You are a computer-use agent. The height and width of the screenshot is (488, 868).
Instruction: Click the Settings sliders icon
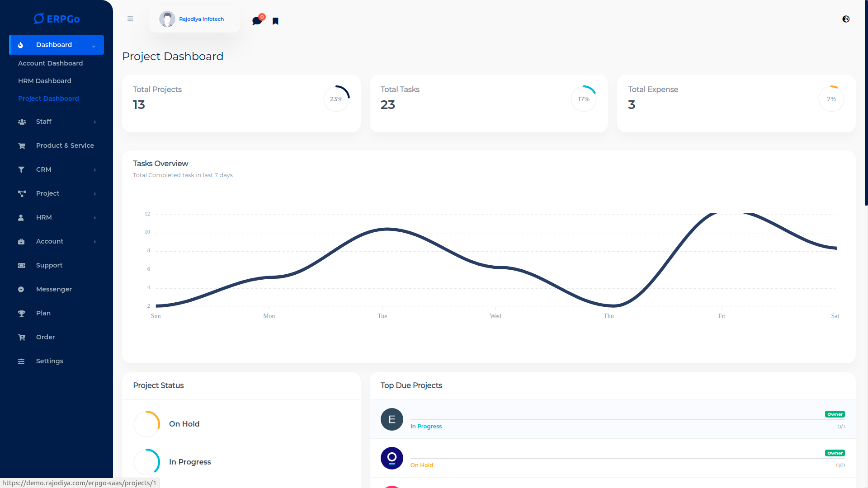coord(21,361)
